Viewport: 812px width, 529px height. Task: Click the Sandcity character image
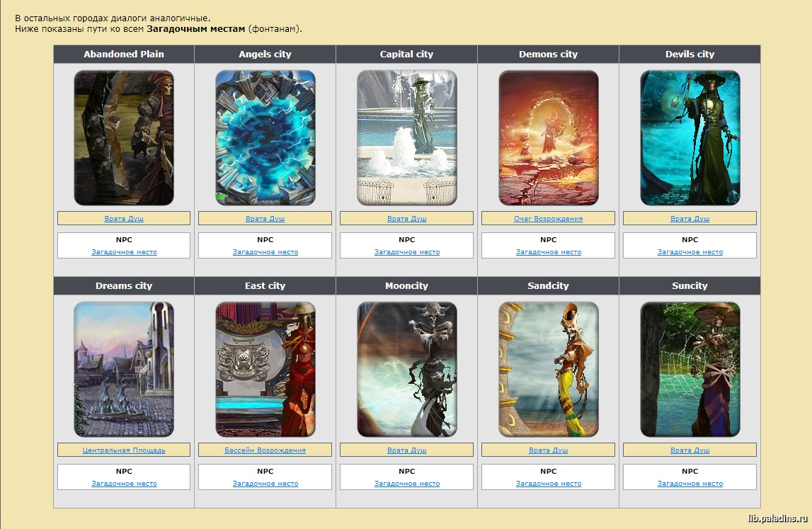coord(549,369)
